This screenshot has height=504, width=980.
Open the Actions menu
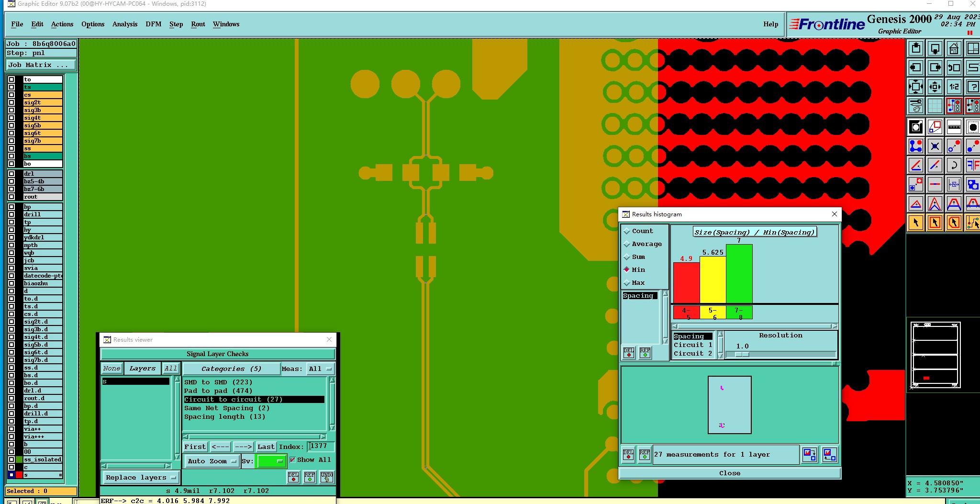click(x=62, y=24)
